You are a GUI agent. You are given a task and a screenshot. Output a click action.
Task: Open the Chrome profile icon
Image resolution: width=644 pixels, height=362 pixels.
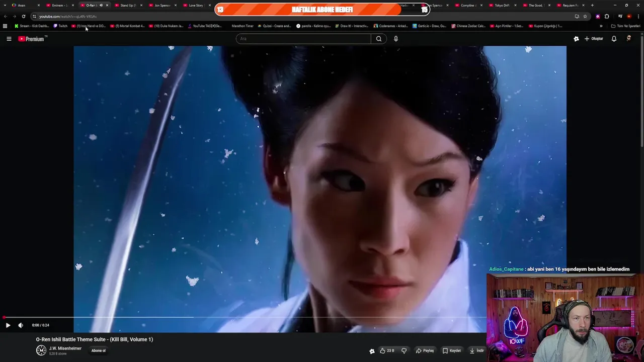[629, 16]
